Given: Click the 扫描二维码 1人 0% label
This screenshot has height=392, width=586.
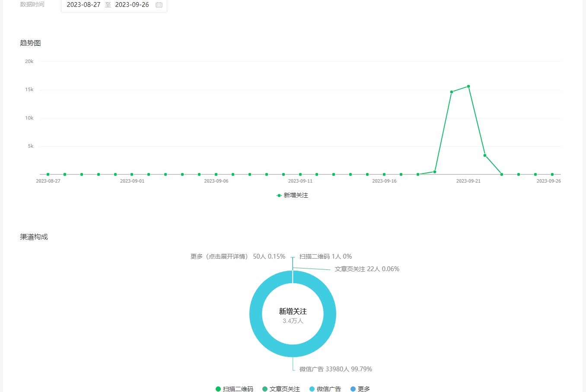Looking at the screenshot, I should pyautogui.click(x=325, y=256).
